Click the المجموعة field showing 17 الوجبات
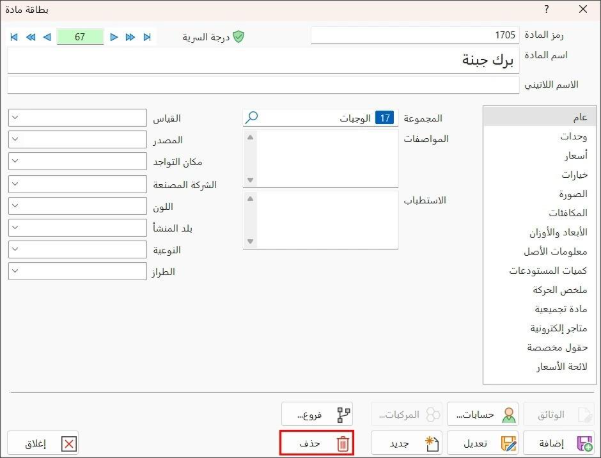Screen dimensions: 601x458 tap(320, 118)
